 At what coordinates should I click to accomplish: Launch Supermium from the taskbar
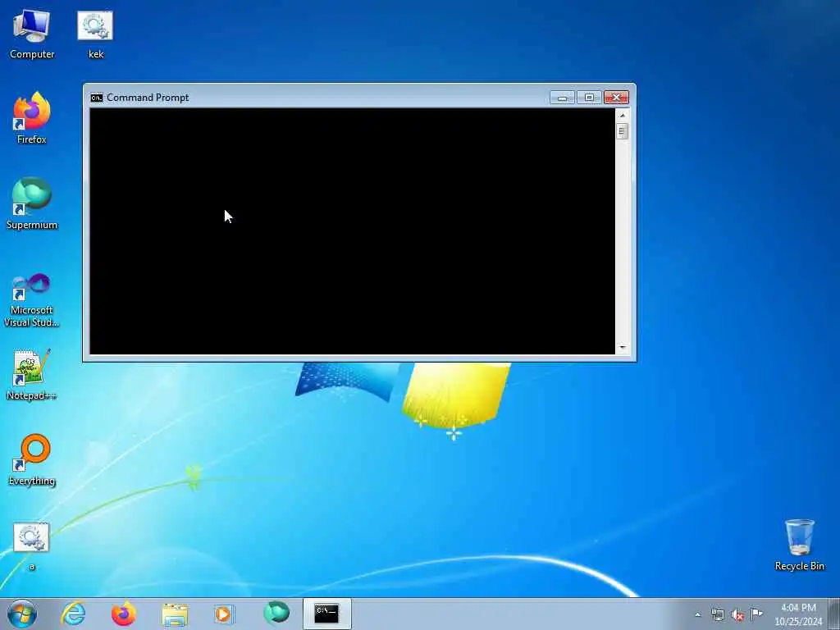tap(276, 613)
